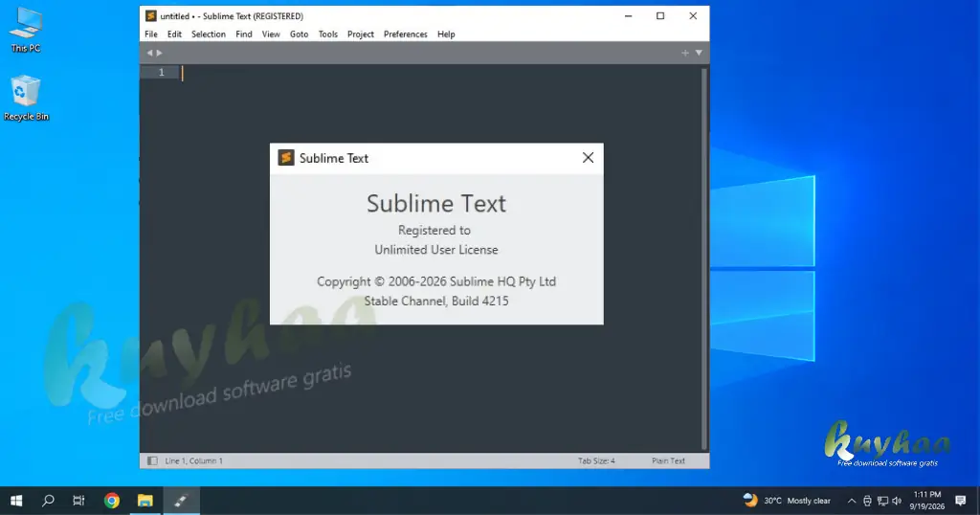Click the about dialog Sublime Text icon
Screen dimensions: 980x515
286,158
